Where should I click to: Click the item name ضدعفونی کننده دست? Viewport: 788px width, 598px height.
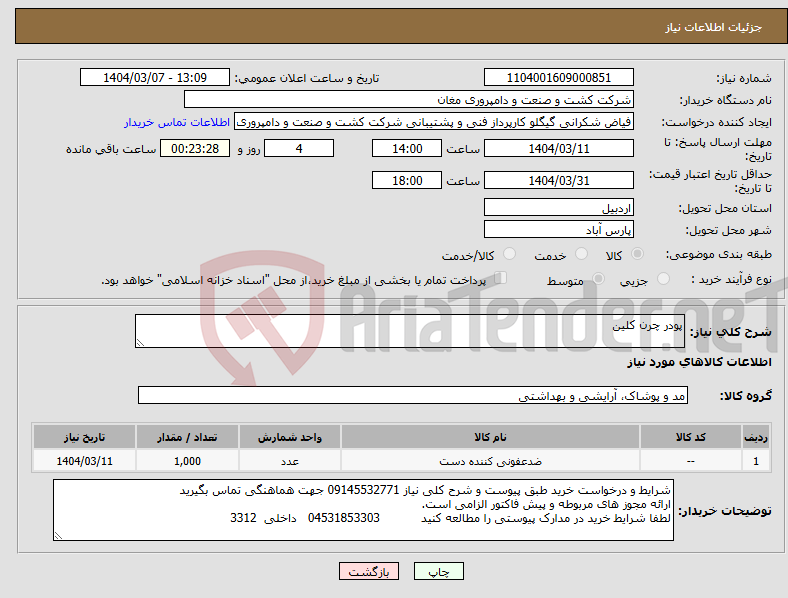490,461
